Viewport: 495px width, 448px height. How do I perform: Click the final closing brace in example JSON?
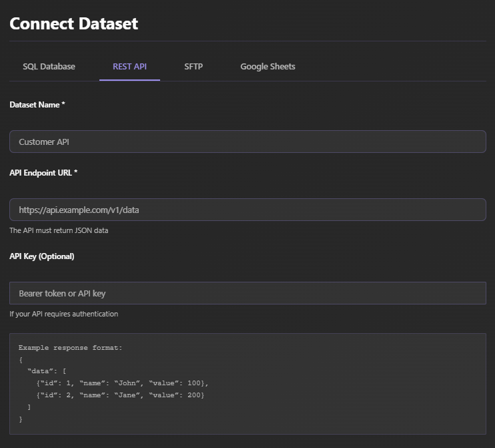click(21, 419)
